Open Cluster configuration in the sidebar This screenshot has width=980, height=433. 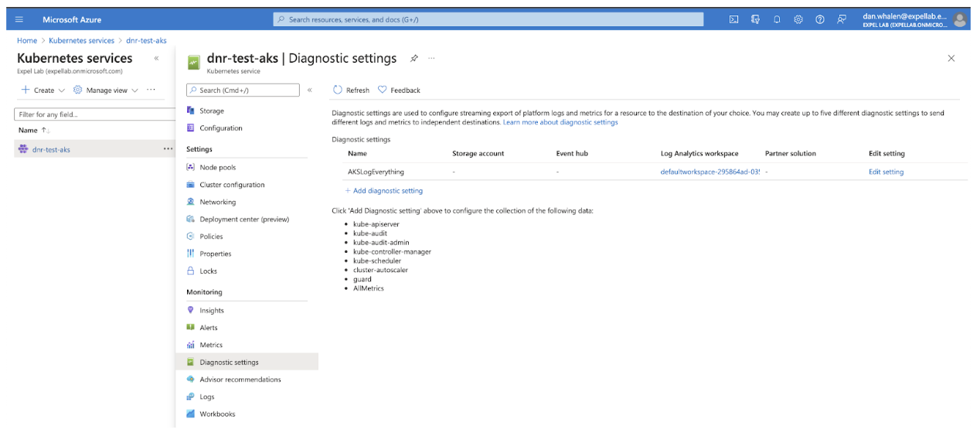(x=231, y=185)
